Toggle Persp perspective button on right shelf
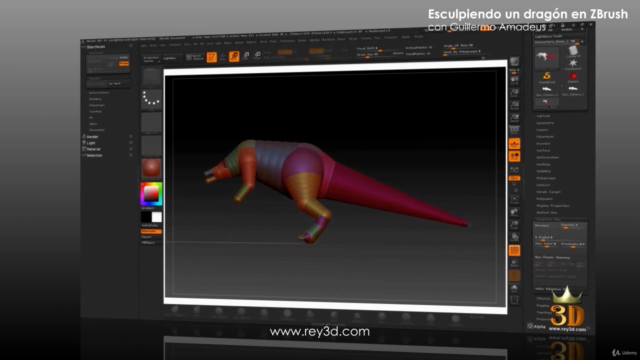 tap(514, 131)
